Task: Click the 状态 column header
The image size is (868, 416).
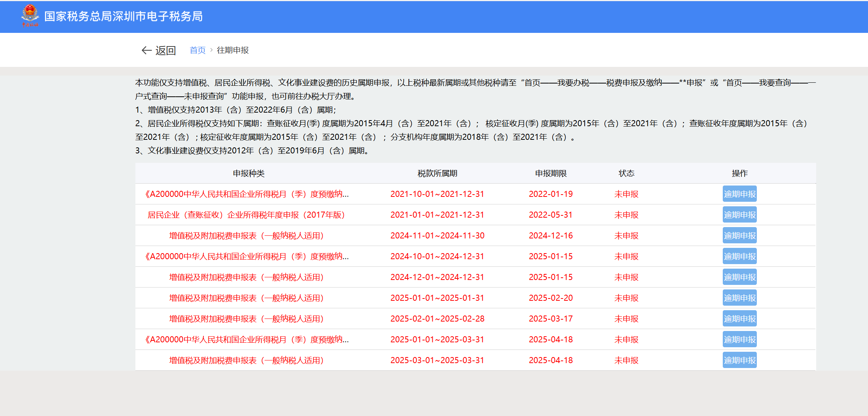Action: (626, 173)
